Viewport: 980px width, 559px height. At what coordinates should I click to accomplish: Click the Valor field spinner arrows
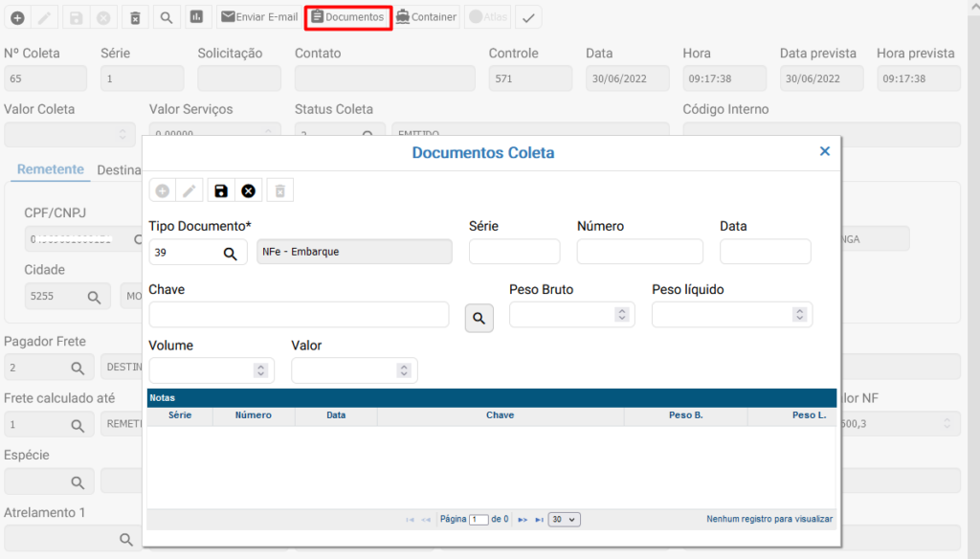[404, 370]
